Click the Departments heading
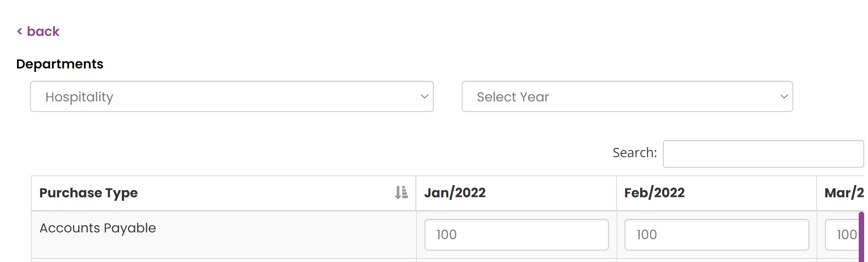The image size is (868, 262). [60, 64]
